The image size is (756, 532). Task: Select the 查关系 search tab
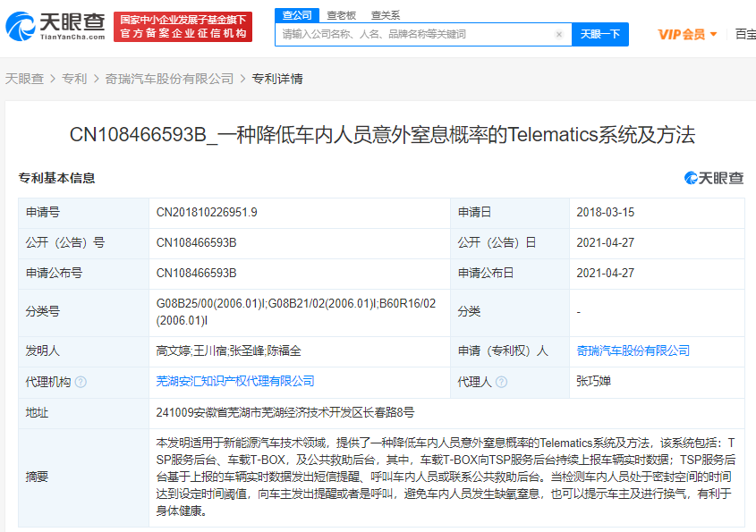tap(386, 15)
